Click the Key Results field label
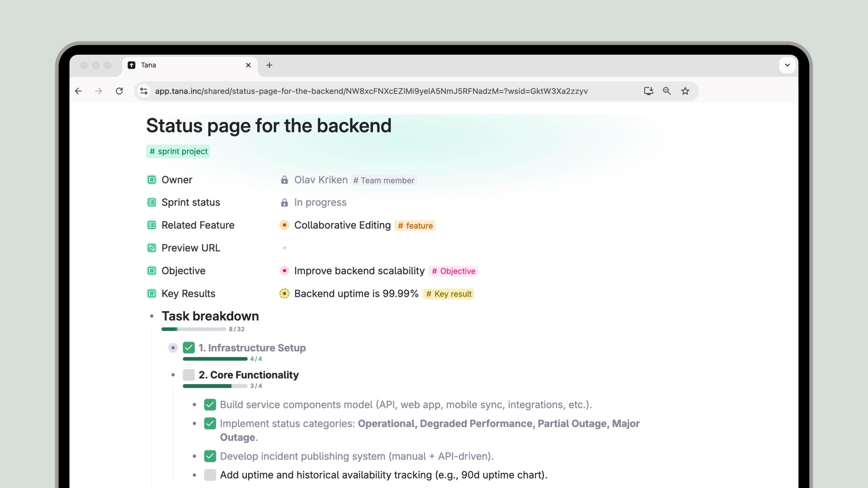The width and height of the screenshot is (868, 488). (189, 294)
